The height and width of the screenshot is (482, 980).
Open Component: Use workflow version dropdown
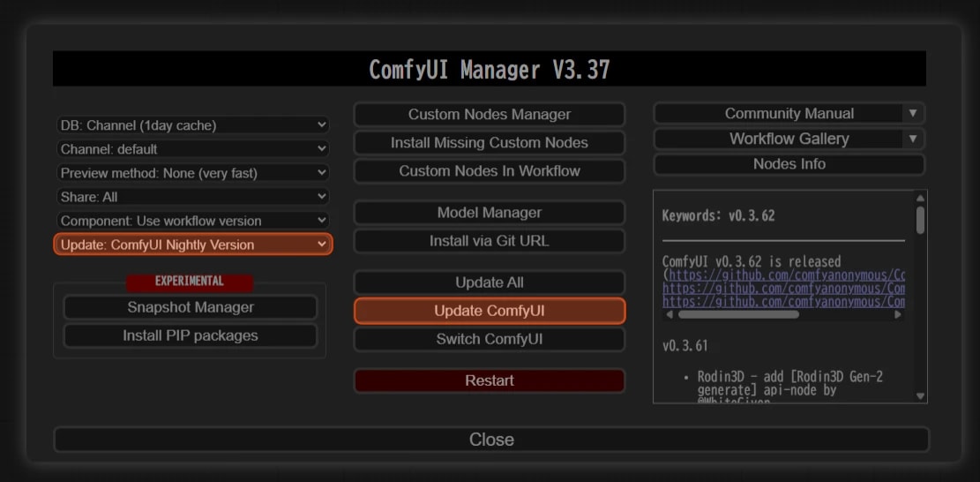point(192,221)
